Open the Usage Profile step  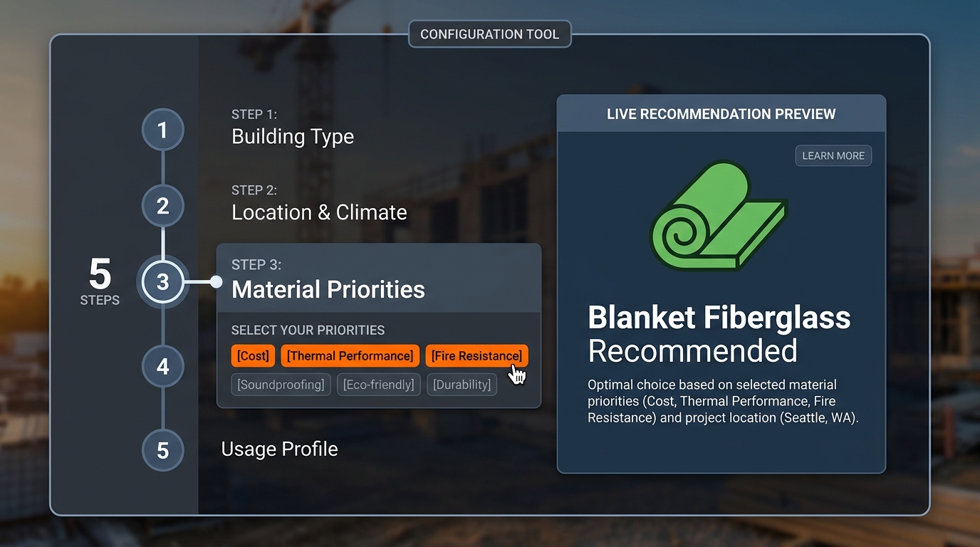(x=279, y=449)
